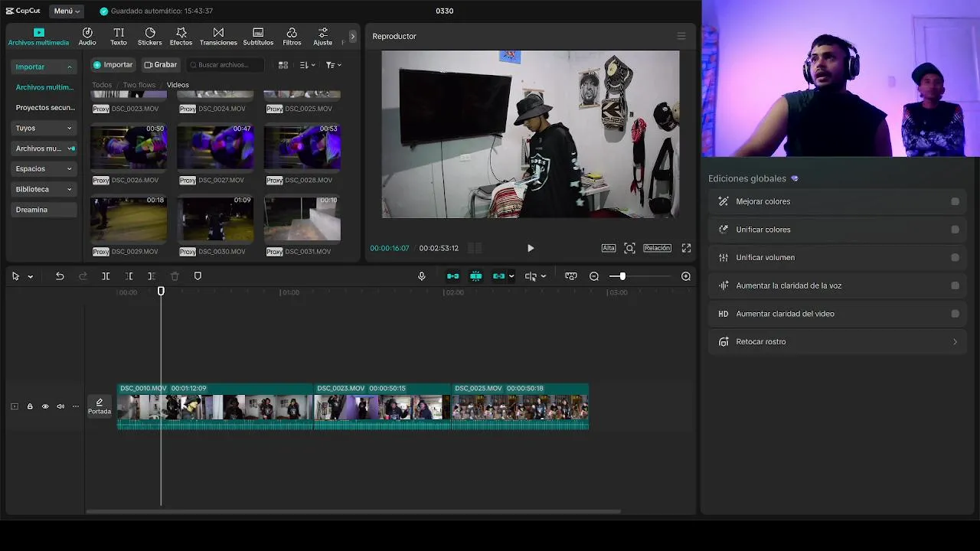Select the DSC_0027.MOV thumbnail

tap(215, 147)
